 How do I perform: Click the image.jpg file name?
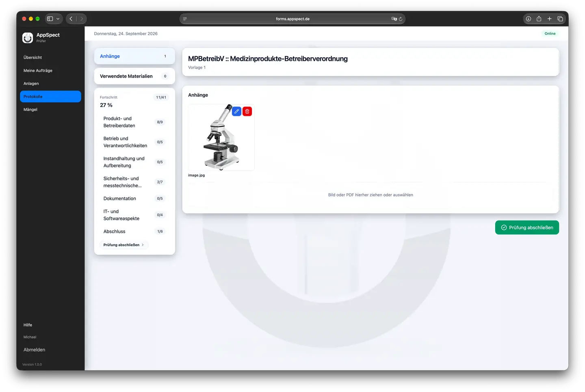197,175
